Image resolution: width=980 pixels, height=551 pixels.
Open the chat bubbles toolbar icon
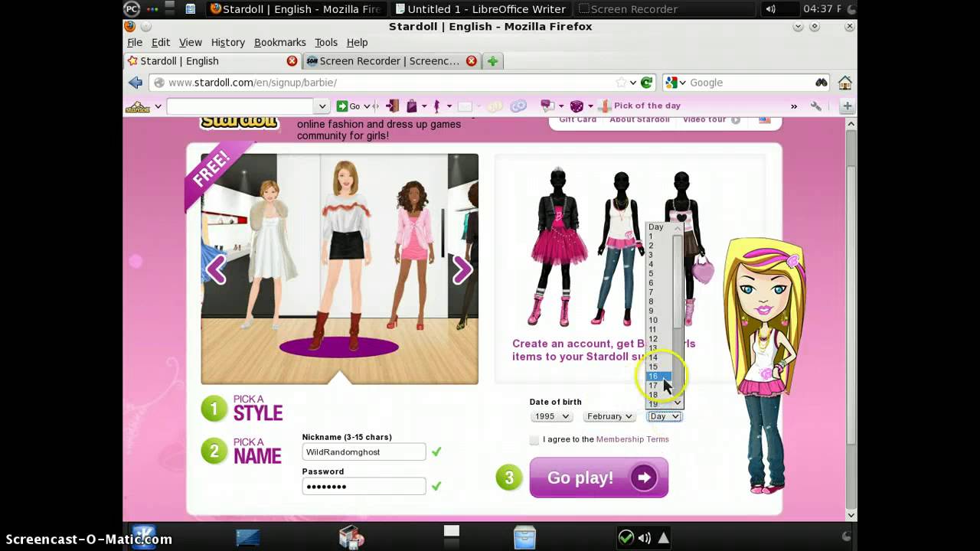[547, 106]
